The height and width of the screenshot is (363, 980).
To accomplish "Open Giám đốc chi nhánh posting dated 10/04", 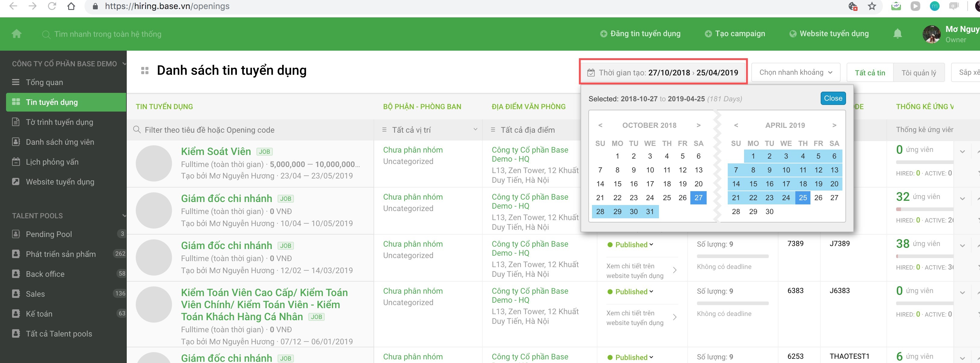I will coord(226,198).
